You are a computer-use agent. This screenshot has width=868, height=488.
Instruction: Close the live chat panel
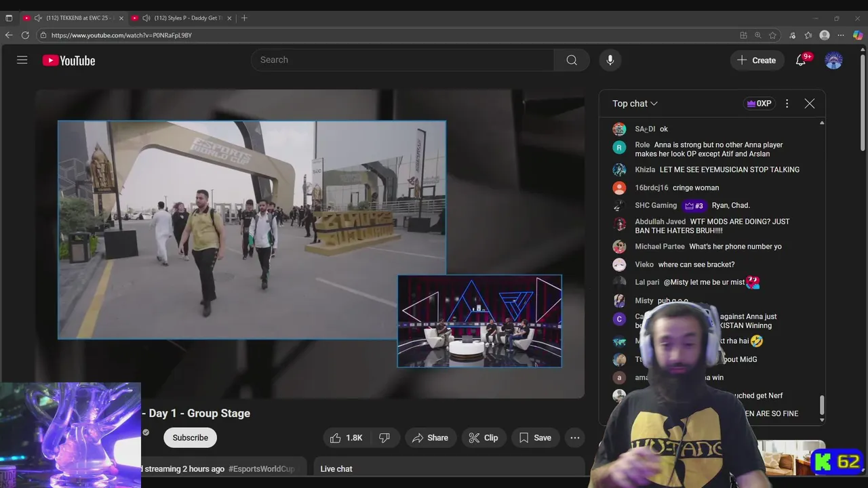pyautogui.click(x=809, y=104)
